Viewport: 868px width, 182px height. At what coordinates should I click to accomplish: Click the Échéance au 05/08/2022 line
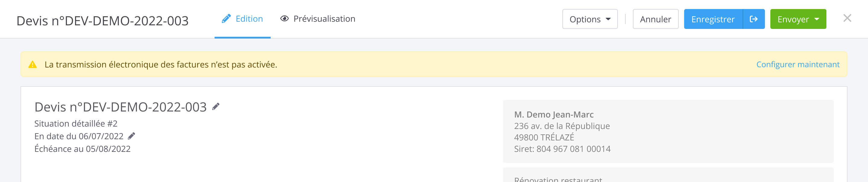pos(83,149)
